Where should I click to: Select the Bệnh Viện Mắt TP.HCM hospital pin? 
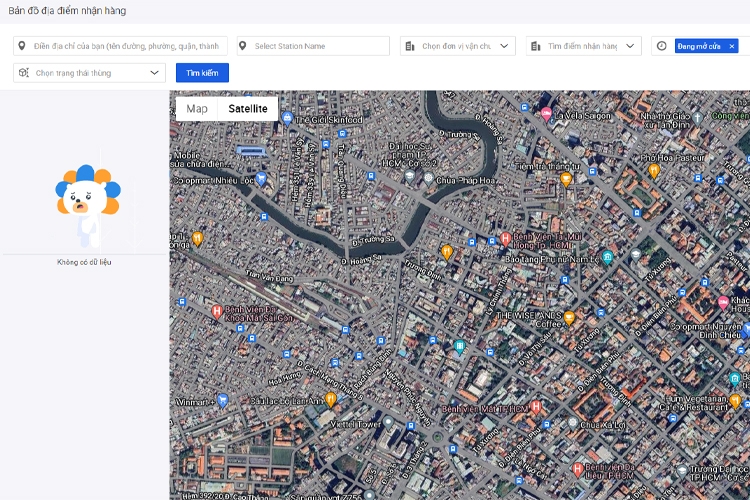[x=536, y=407]
